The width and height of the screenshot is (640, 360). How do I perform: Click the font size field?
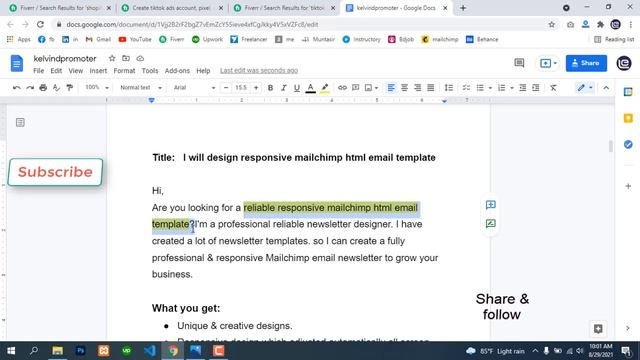[241, 87]
